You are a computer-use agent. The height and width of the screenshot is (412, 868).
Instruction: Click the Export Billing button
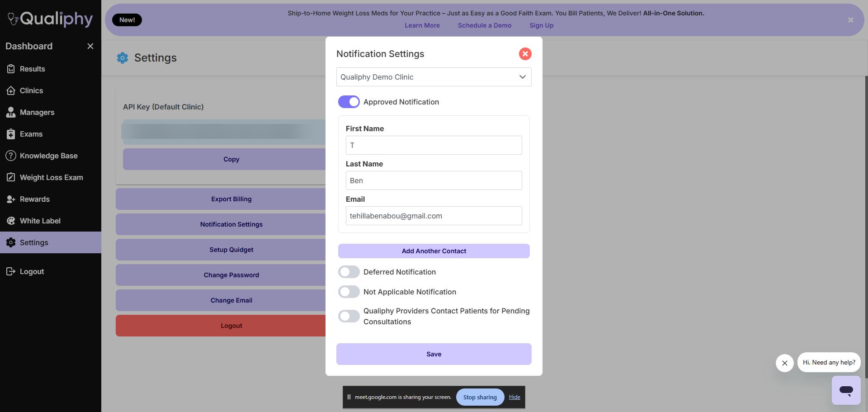[x=221, y=199]
